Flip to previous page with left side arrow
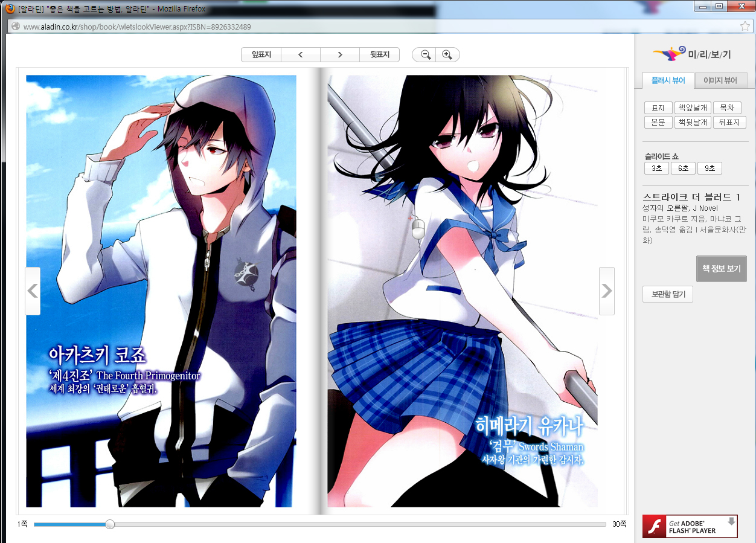Viewport: 756px width, 543px height. pos(33,291)
